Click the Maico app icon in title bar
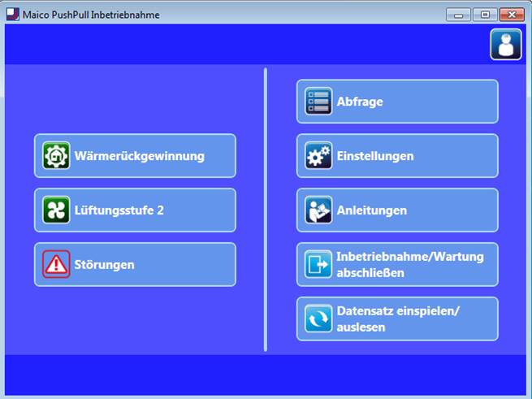The width and height of the screenshot is (532, 399). pos(13,15)
